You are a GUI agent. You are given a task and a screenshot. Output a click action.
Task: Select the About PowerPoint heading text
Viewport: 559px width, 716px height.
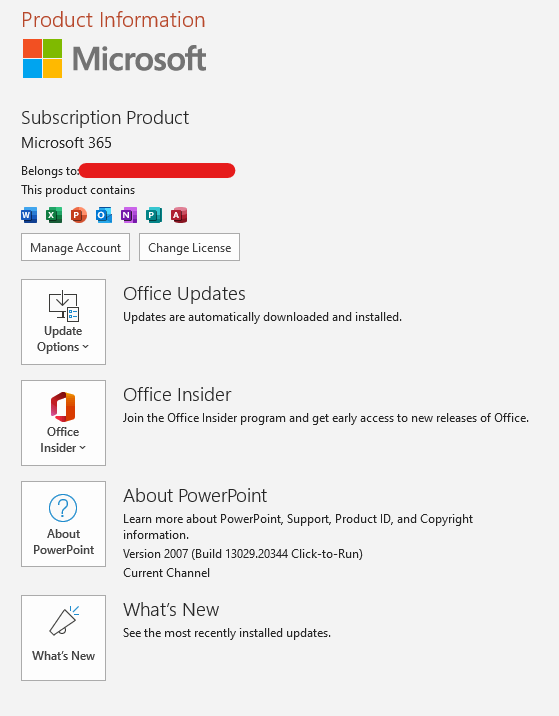[x=195, y=495]
